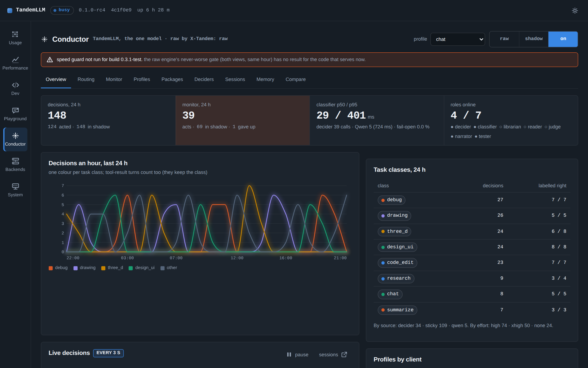Switch to the Monitor tab
This screenshot has height=368, width=588.
pos(114,79)
